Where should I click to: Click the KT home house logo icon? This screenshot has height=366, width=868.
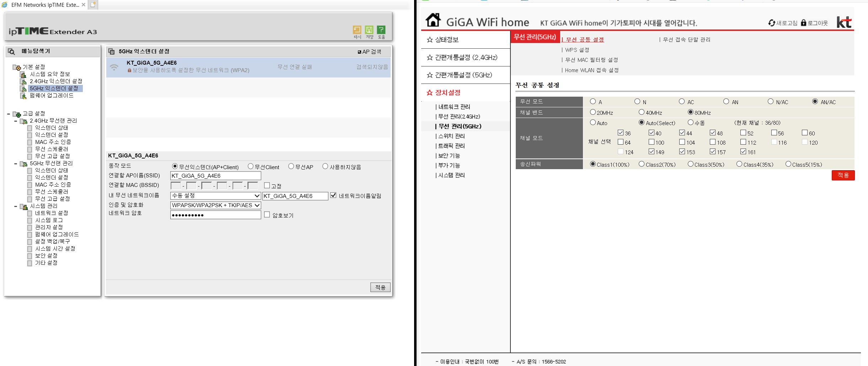click(x=433, y=20)
